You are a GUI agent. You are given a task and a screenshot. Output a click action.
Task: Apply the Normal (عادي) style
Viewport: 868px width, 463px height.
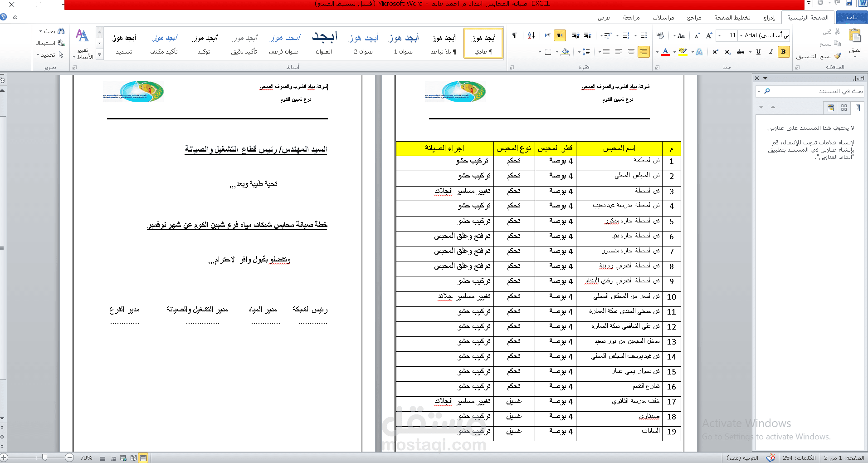483,43
